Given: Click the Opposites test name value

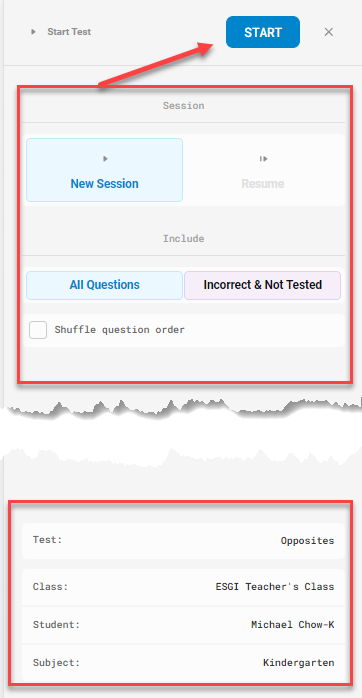Looking at the screenshot, I should point(307,541).
